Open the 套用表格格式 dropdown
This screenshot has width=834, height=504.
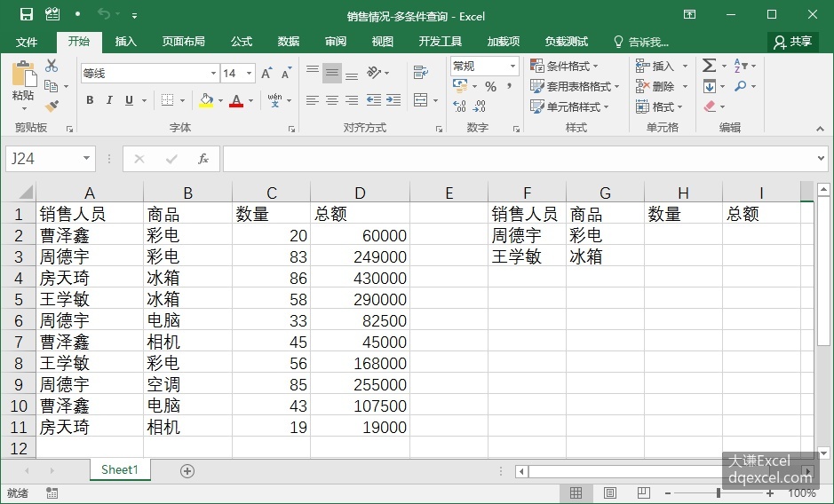pyautogui.click(x=575, y=86)
